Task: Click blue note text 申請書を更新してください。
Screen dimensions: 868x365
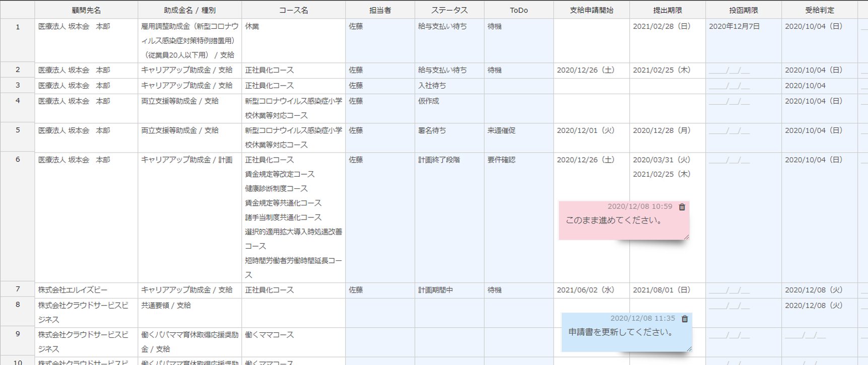Action: 621,332
